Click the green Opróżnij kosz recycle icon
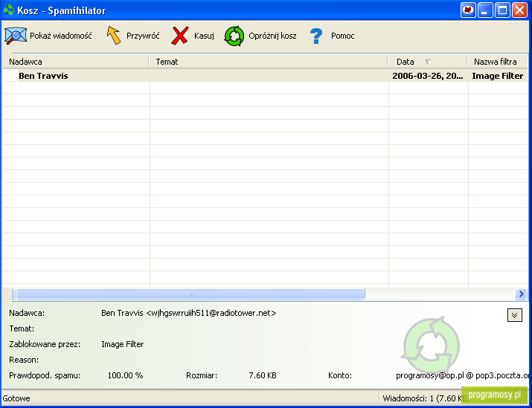 (x=234, y=36)
